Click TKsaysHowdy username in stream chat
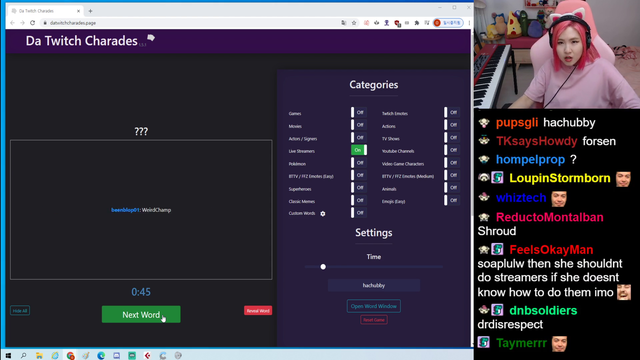 tap(536, 141)
